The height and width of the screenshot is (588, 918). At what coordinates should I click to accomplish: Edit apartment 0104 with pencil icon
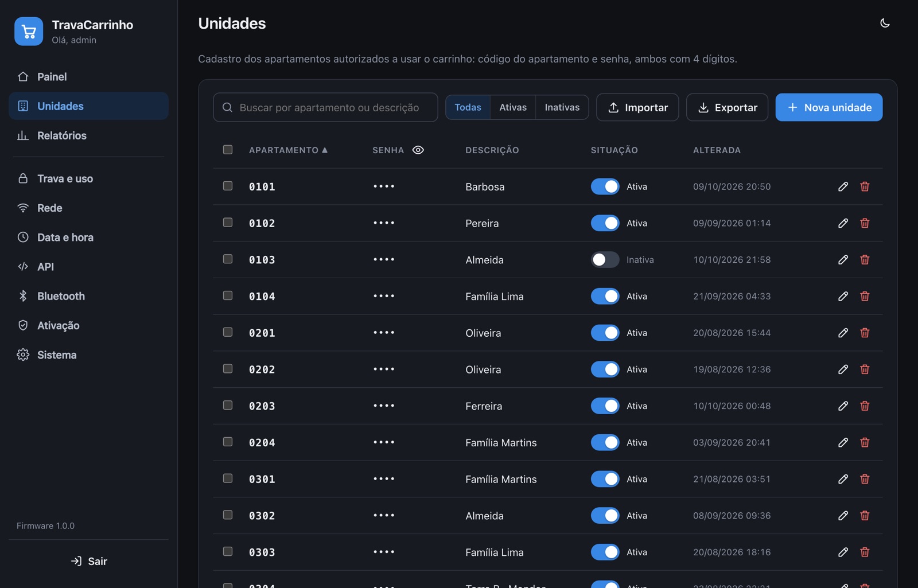click(x=843, y=296)
